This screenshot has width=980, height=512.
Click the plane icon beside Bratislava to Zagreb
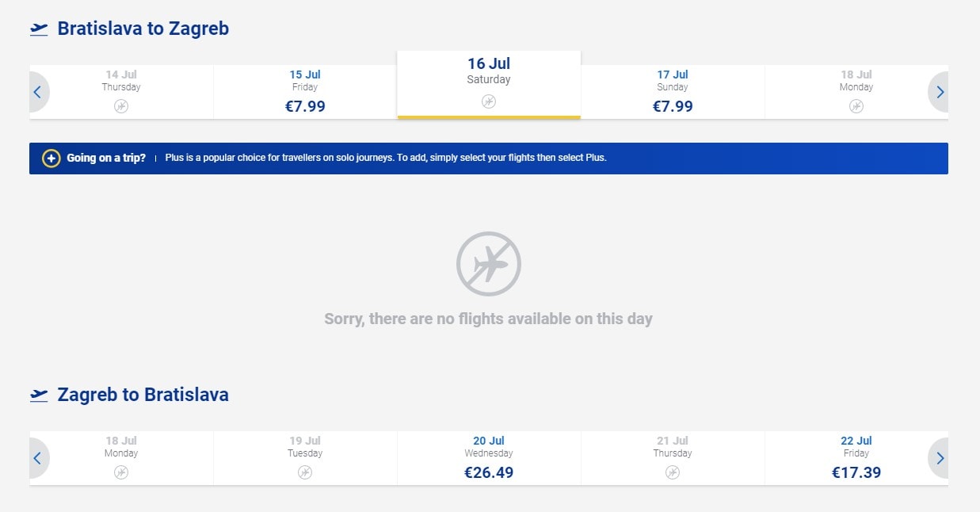39,29
